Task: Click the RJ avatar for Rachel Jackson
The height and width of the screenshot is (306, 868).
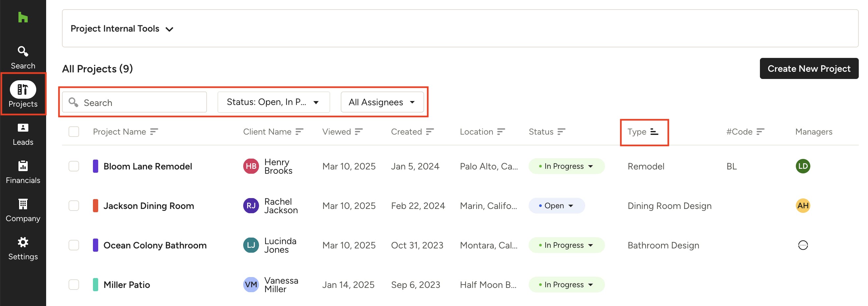Action: 251,205
